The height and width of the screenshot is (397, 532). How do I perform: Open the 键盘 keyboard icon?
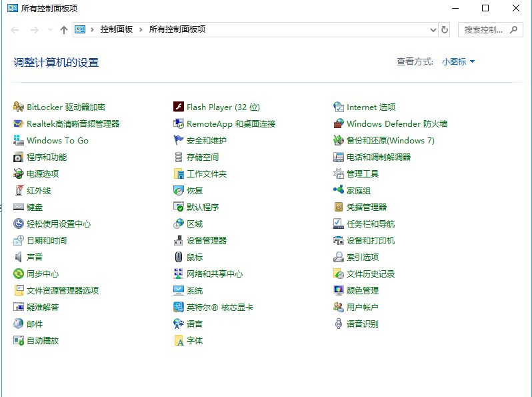(x=18, y=207)
